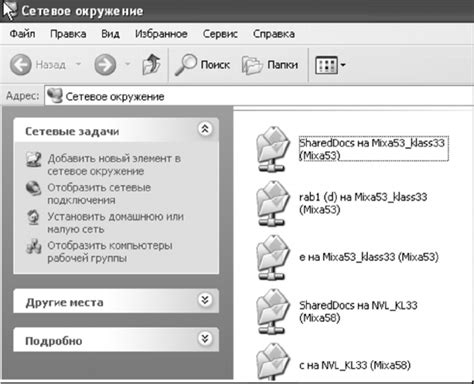The width and height of the screenshot is (474, 384).
Task: Click Отобразить сетевые подключения link
Action: tap(99, 194)
